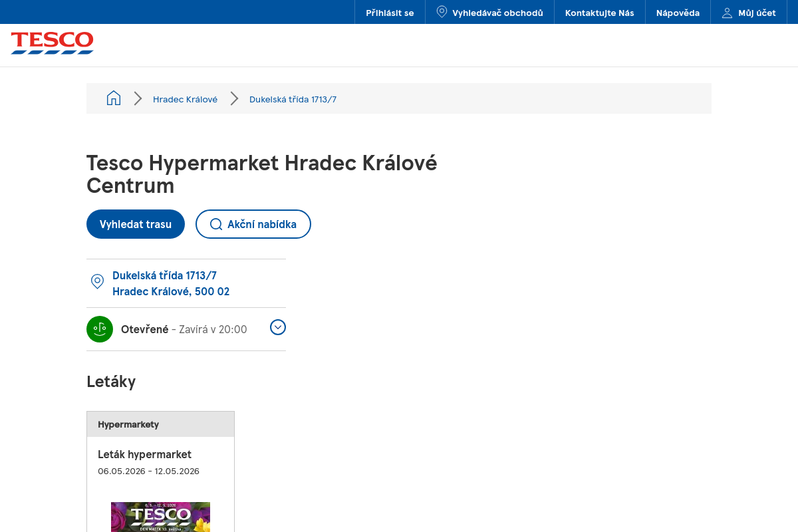Expand opening hours with the chevron
This screenshot has width=798, height=532.
(278, 327)
